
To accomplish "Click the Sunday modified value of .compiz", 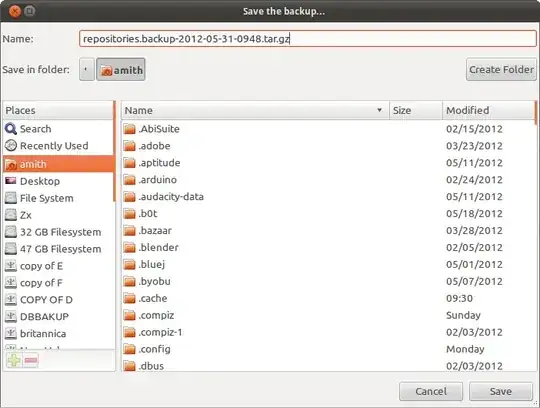I will pyautogui.click(x=463, y=315).
